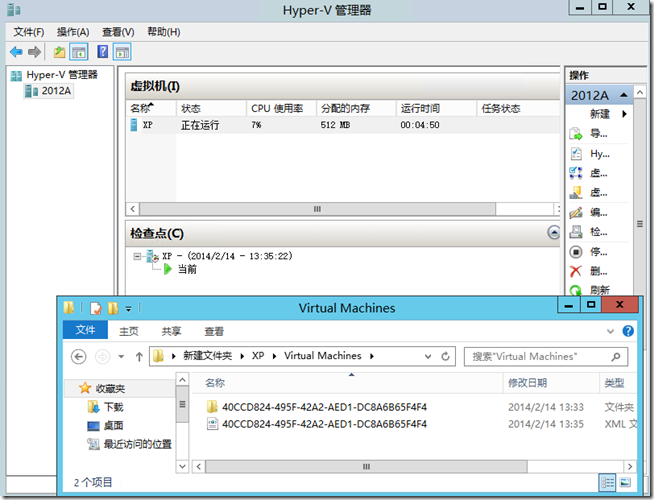Expand the explorer ribbon with chevron
Image resolution: width=654 pixels, height=500 pixels.
pyautogui.click(x=610, y=332)
